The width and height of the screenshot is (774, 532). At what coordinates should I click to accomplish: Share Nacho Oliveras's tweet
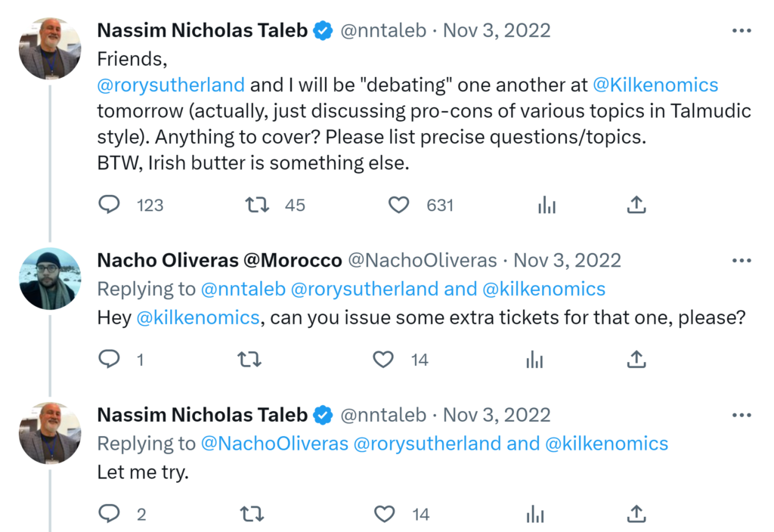(636, 360)
